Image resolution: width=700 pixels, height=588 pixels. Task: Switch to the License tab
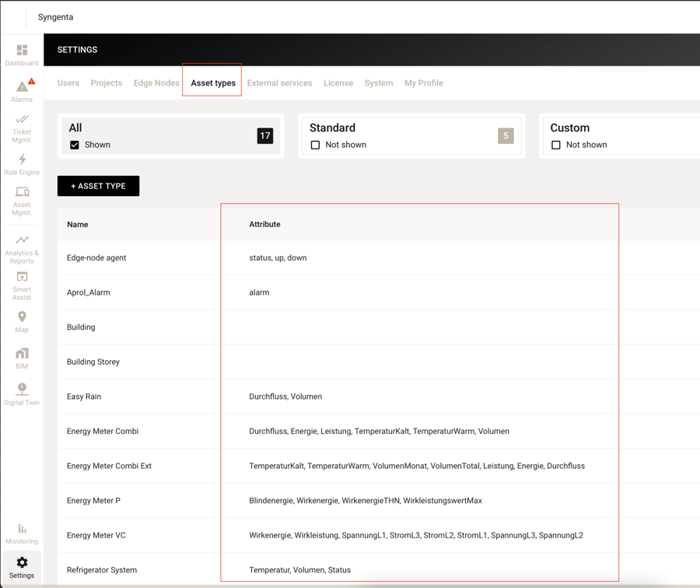pyautogui.click(x=338, y=83)
